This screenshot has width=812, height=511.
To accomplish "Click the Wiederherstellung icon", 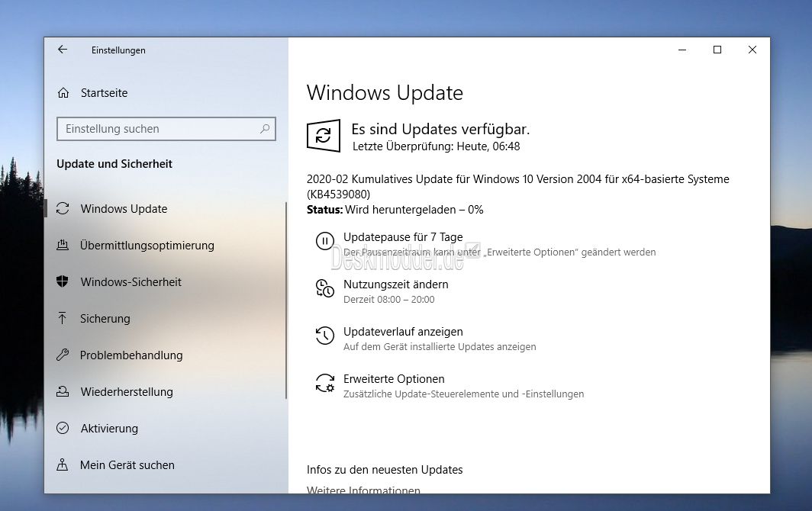I will (63, 391).
